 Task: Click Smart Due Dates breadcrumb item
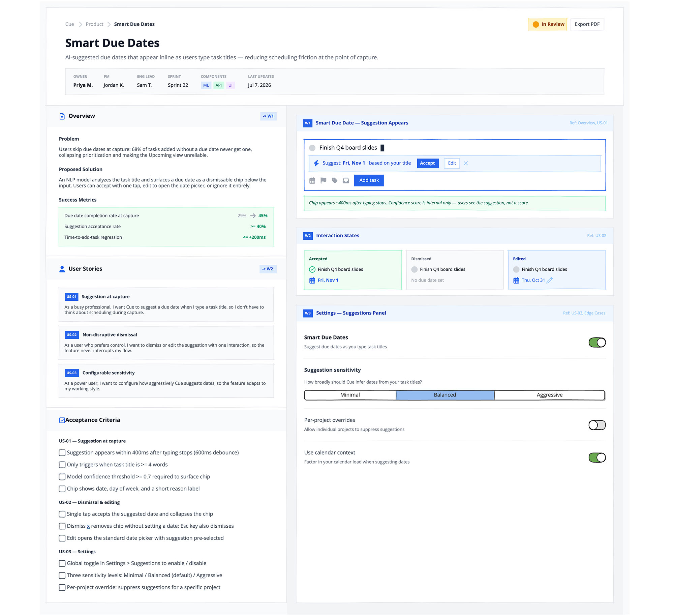134,24
